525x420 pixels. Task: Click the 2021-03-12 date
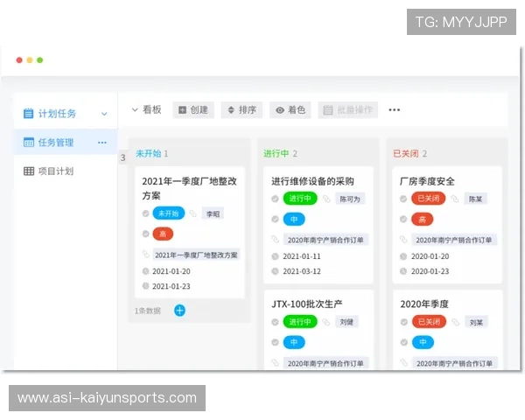[x=302, y=271]
